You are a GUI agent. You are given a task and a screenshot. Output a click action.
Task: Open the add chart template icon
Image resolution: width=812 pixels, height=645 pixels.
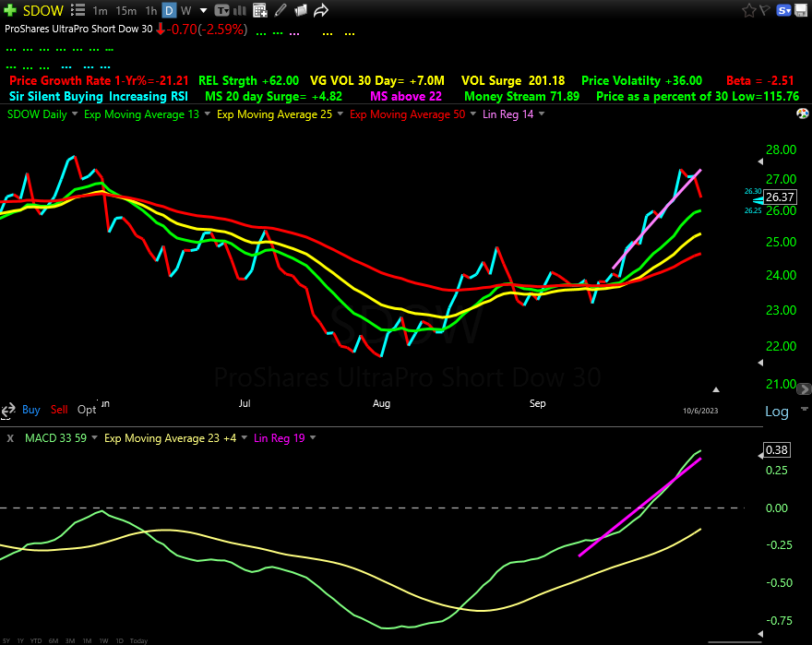[x=259, y=11]
